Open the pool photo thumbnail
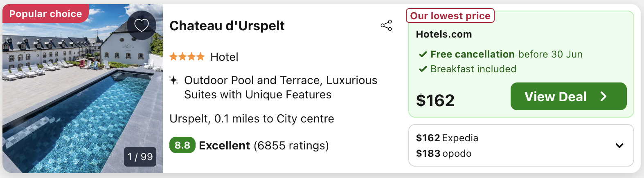 83,89
